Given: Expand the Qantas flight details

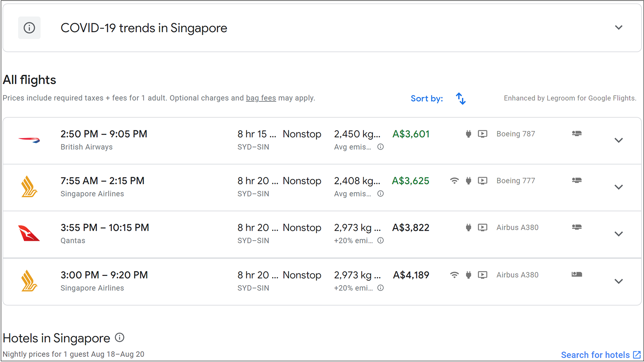Looking at the screenshot, I should 619,234.
